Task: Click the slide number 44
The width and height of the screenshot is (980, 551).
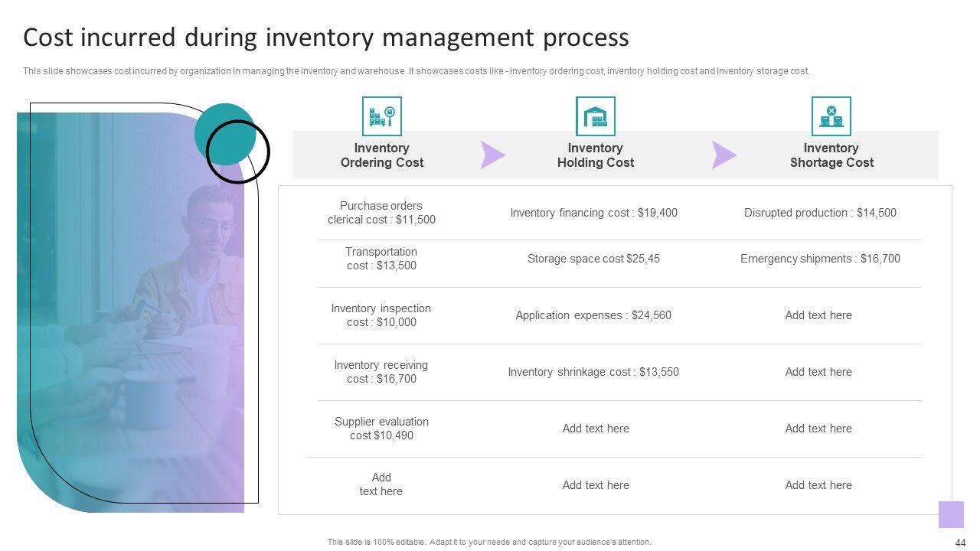Action: 961,543
